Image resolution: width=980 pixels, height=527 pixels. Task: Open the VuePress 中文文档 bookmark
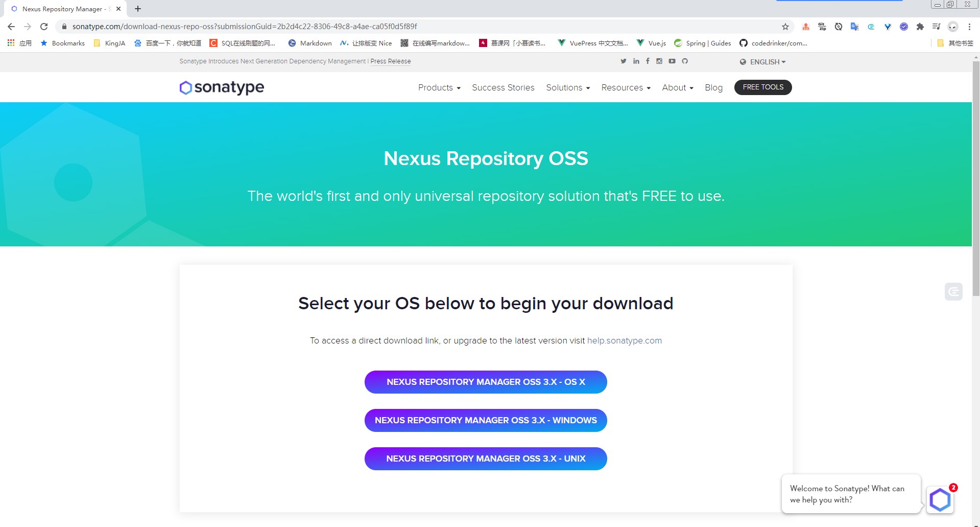593,43
